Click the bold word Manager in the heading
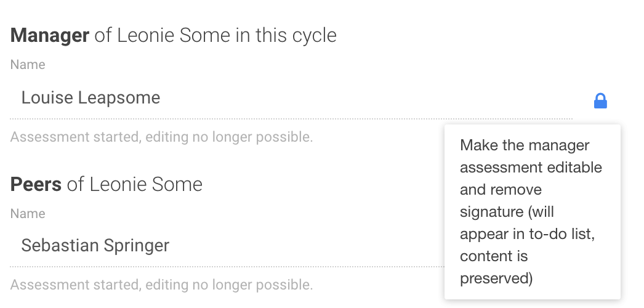Image resolution: width=644 pixels, height=308 pixels. click(x=50, y=35)
